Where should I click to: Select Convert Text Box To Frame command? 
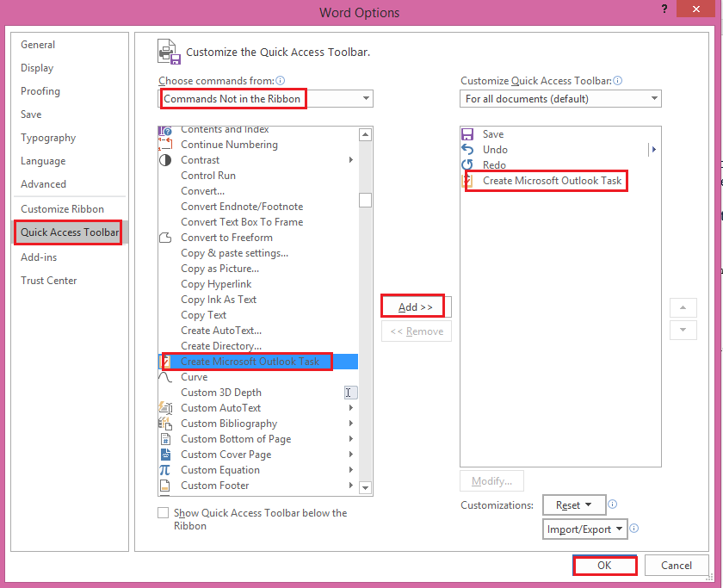(x=257, y=222)
